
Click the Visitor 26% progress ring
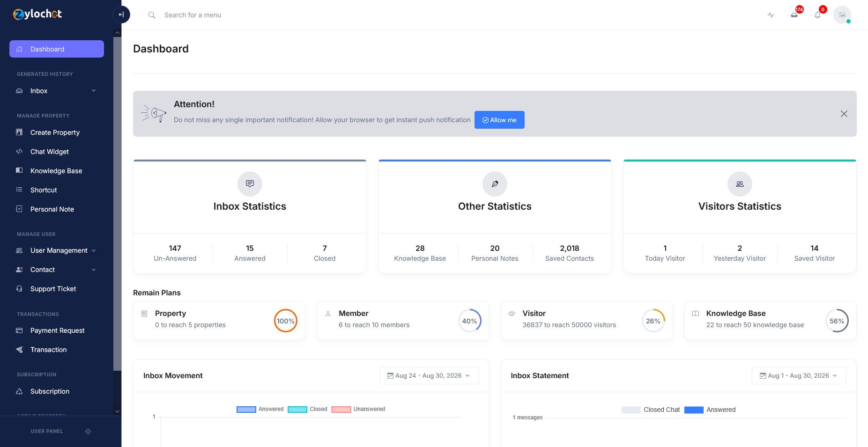[653, 321]
